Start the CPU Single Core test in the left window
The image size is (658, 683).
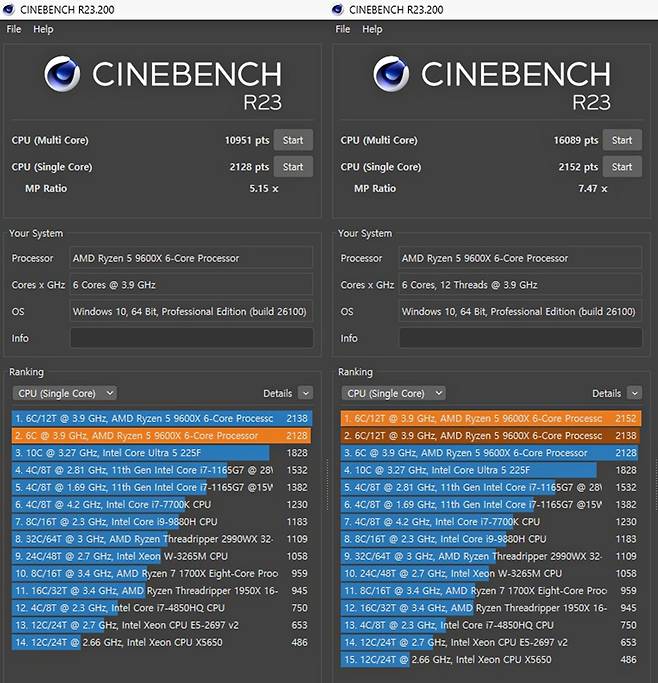(x=293, y=167)
